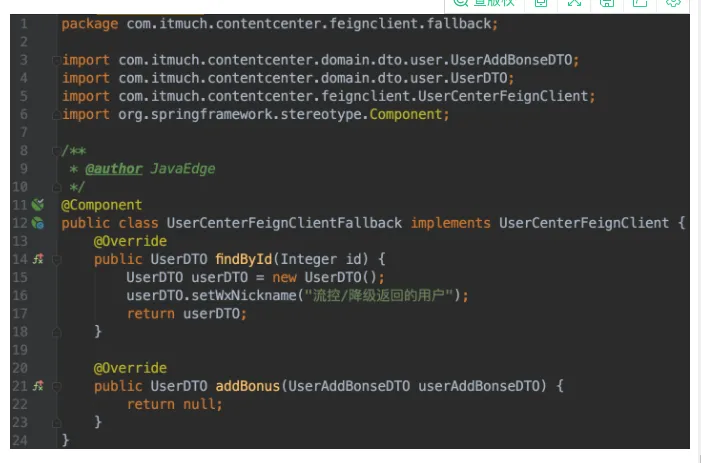The height and width of the screenshot is (463, 701).
Task: Click 'new UserDTO()' constructor call on line 15
Action: (x=325, y=278)
